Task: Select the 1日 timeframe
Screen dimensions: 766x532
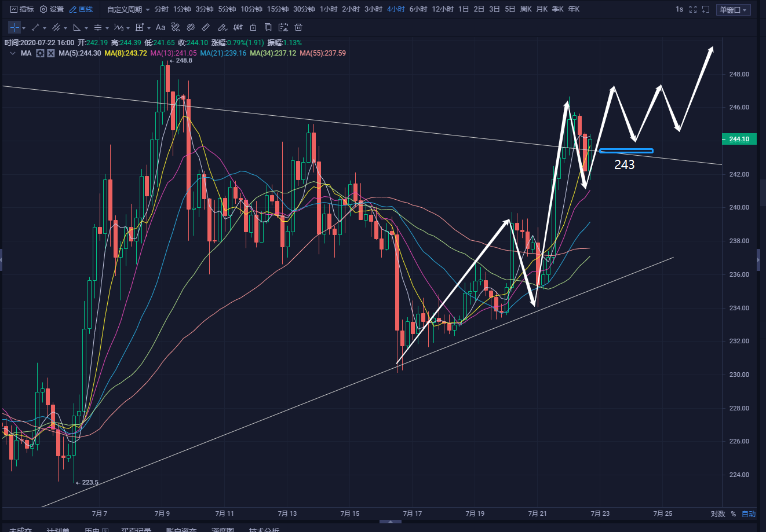Action: click(464, 9)
